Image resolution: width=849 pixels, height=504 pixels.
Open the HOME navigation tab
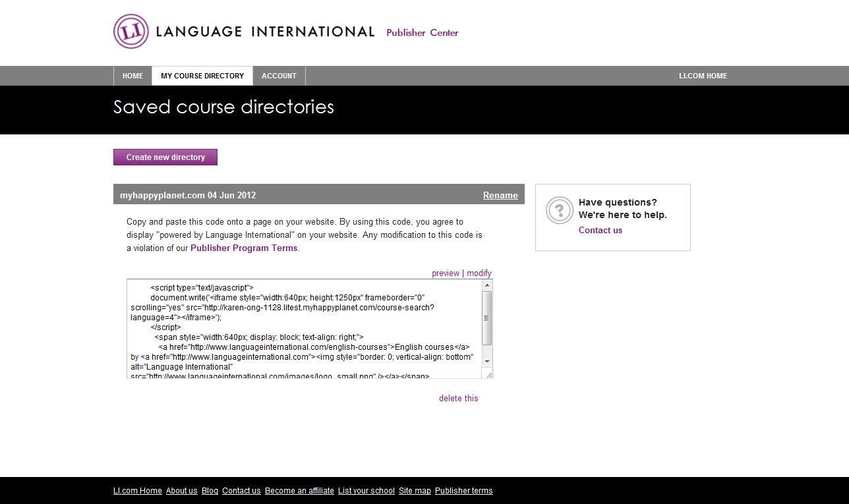pos(132,76)
